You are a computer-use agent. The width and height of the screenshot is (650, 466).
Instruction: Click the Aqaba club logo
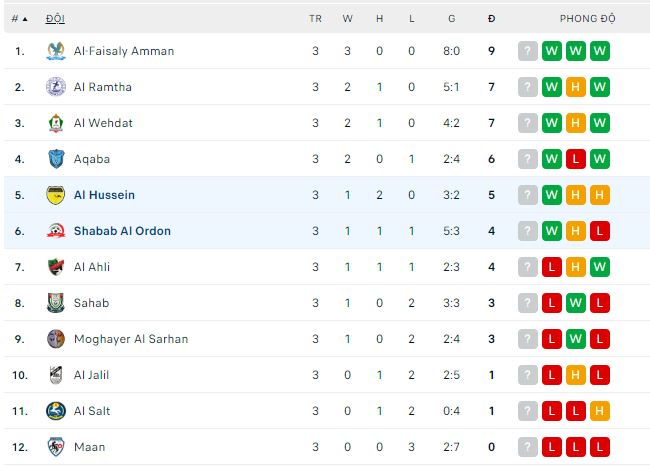56,159
